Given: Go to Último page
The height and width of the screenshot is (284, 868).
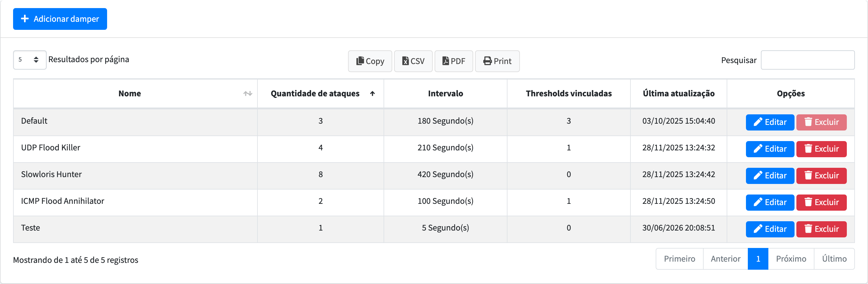Looking at the screenshot, I should [x=834, y=259].
